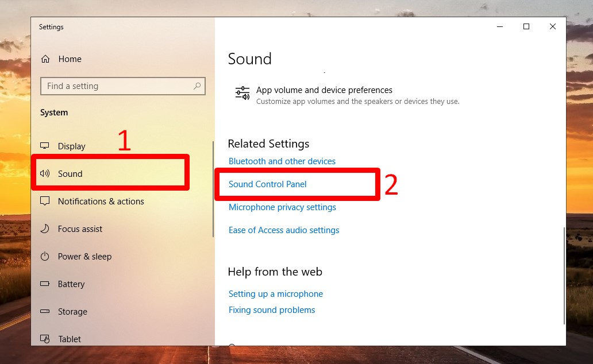The height and width of the screenshot is (364, 593).
Task: Close the Settings window
Action: click(553, 26)
